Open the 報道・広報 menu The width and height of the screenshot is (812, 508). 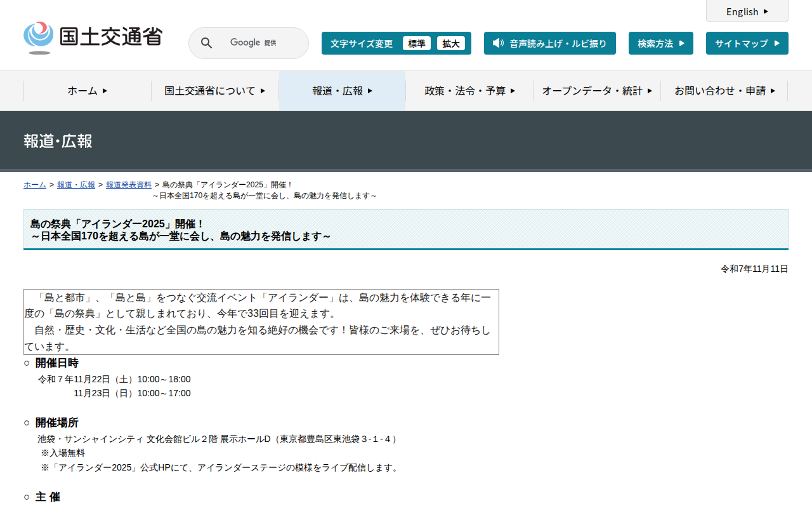point(343,91)
